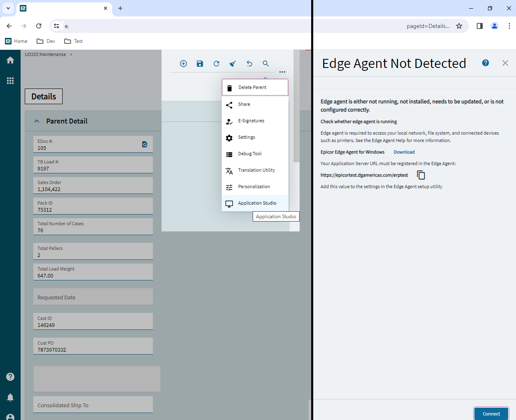Click the Home icon in the left sidebar
The width and height of the screenshot is (516, 420).
click(10, 60)
